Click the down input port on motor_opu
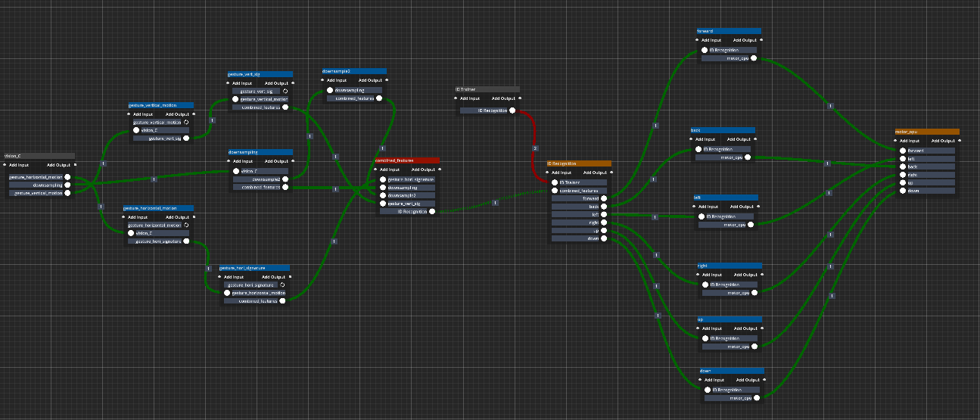The height and width of the screenshot is (420, 980). coord(901,191)
